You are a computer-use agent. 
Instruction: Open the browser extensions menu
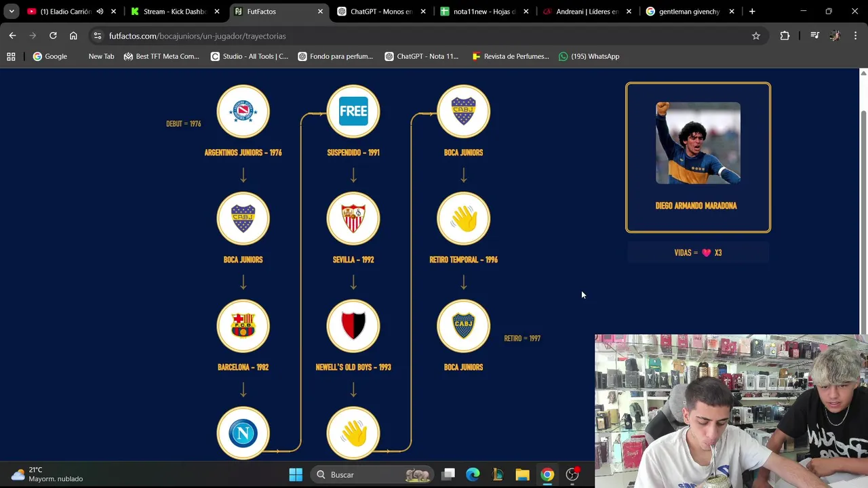coord(785,36)
